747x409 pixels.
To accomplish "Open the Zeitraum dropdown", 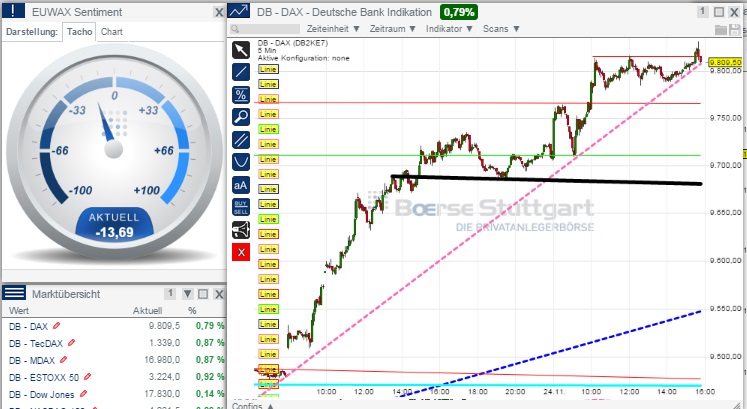I will pyautogui.click(x=393, y=29).
